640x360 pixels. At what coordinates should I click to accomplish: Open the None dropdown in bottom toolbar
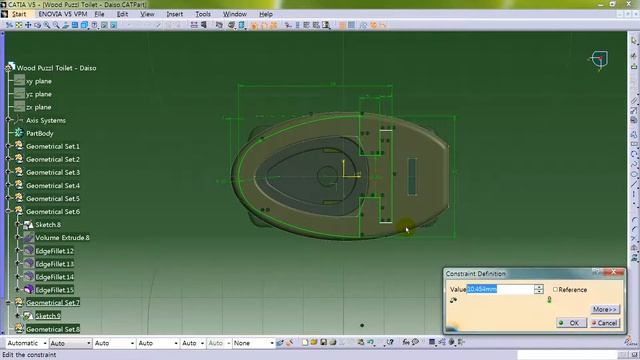pyautogui.click(x=253, y=343)
